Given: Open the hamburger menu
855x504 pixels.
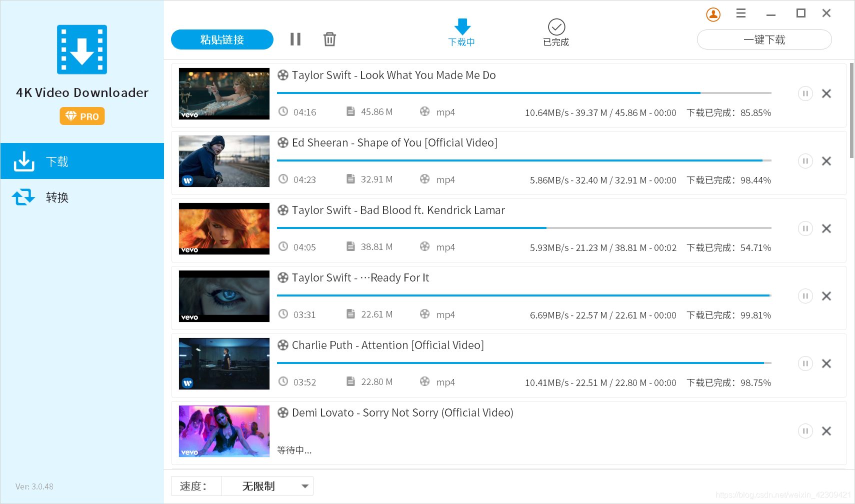Looking at the screenshot, I should [x=741, y=13].
